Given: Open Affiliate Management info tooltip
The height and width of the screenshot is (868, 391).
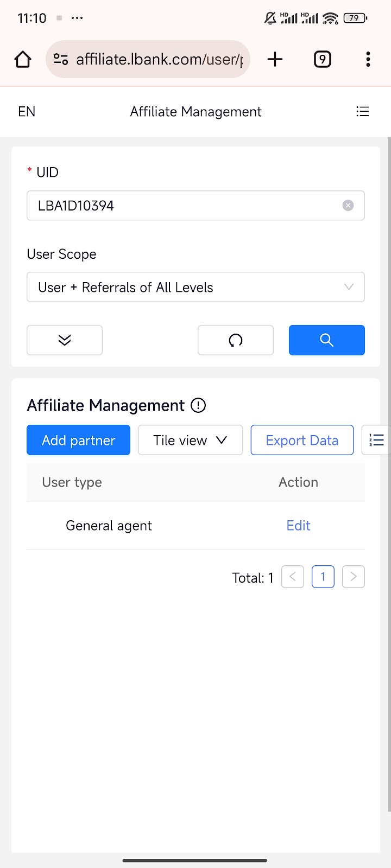Looking at the screenshot, I should [x=198, y=405].
